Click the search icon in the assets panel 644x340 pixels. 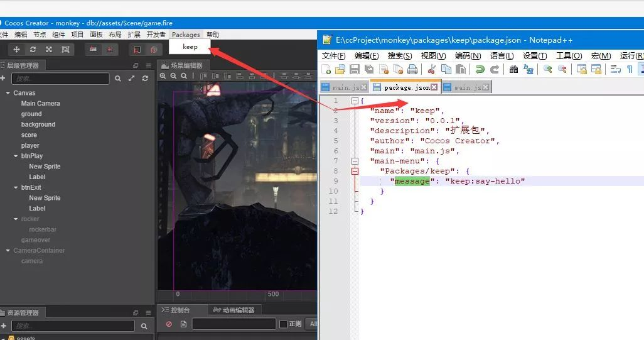(x=144, y=326)
